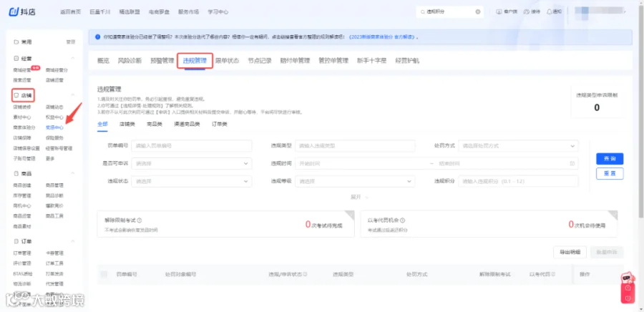Viewport: 644px width, 312px height.
Task: Click the blue 查询 button
Action: click(x=610, y=158)
